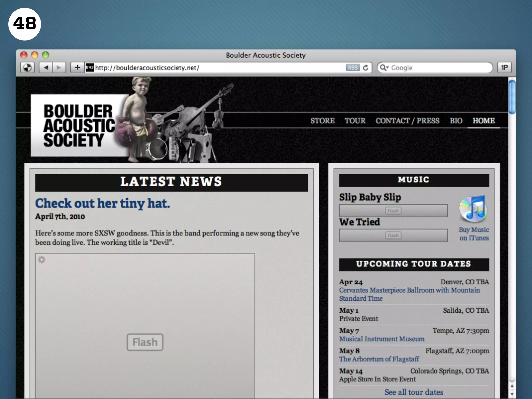This screenshot has width=532, height=399.
Task: Click 'See all tour dates' link
Action: tap(414, 392)
